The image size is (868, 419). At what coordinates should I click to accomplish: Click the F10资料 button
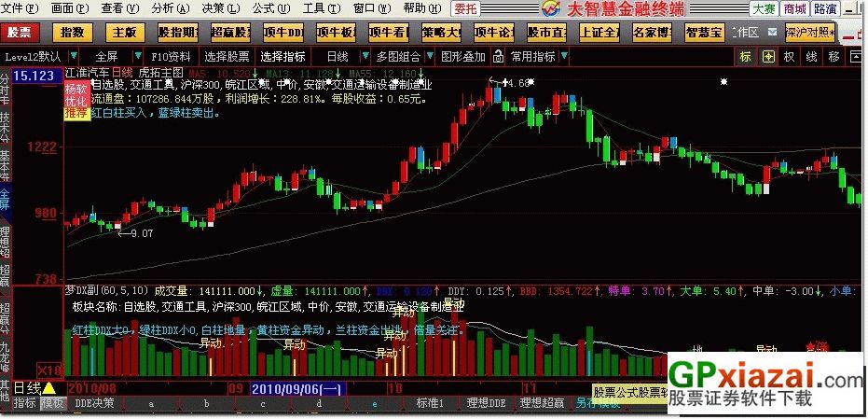coord(171,56)
